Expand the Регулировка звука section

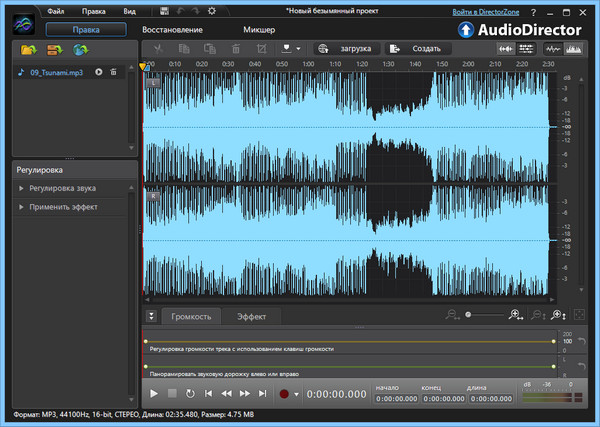[62, 187]
